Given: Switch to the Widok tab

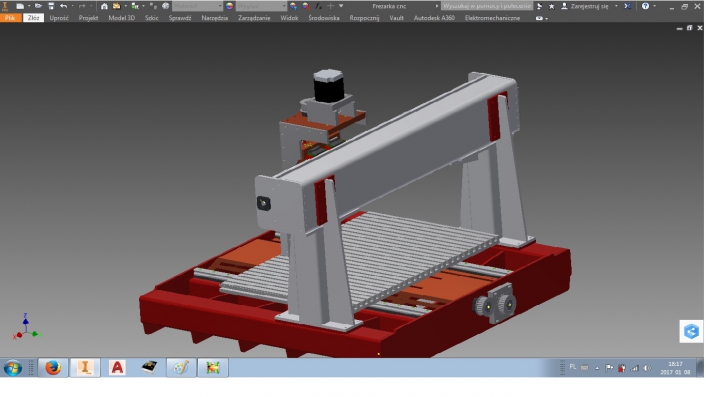Looking at the screenshot, I should (289, 18).
